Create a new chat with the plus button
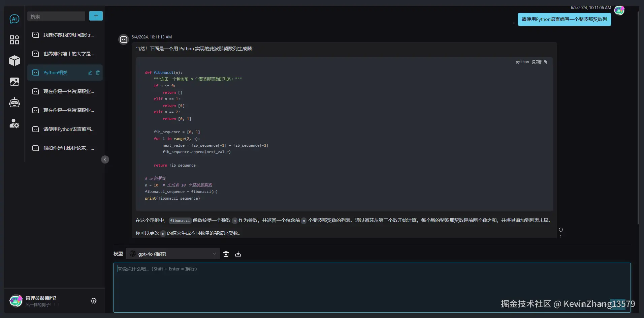Image resolution: width=644 pixels, height=318 pixels. pyautogui.click(x=96, y=16)
